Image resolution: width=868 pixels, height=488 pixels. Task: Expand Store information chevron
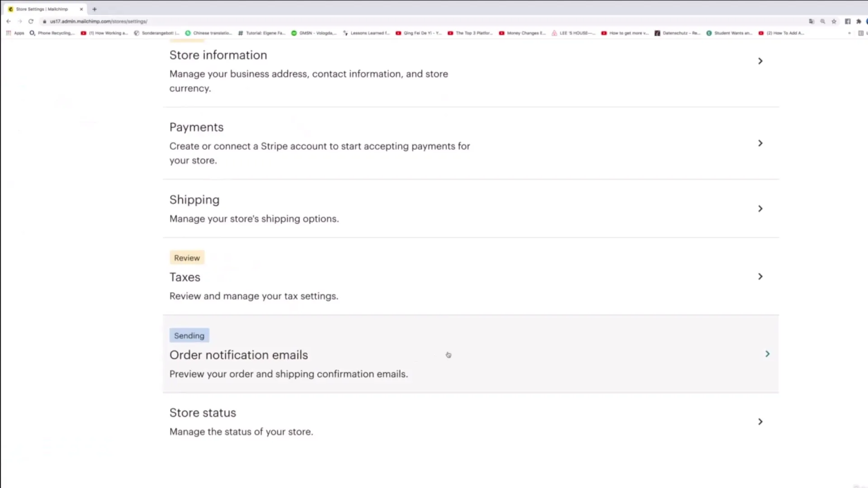pos(760,61)
